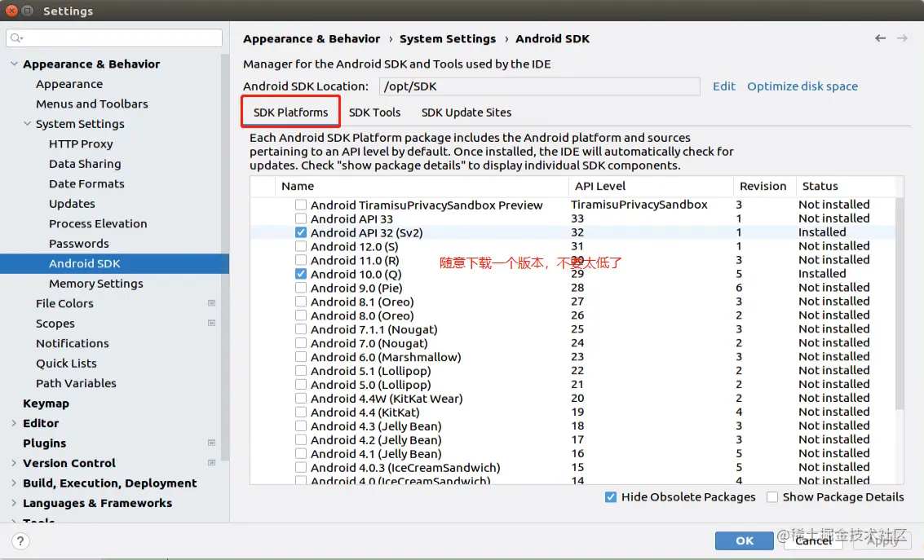This screenshot has width=924, height=560.
Task: Select Menus and Toolbars in the tree
Action: coord(92,104)
